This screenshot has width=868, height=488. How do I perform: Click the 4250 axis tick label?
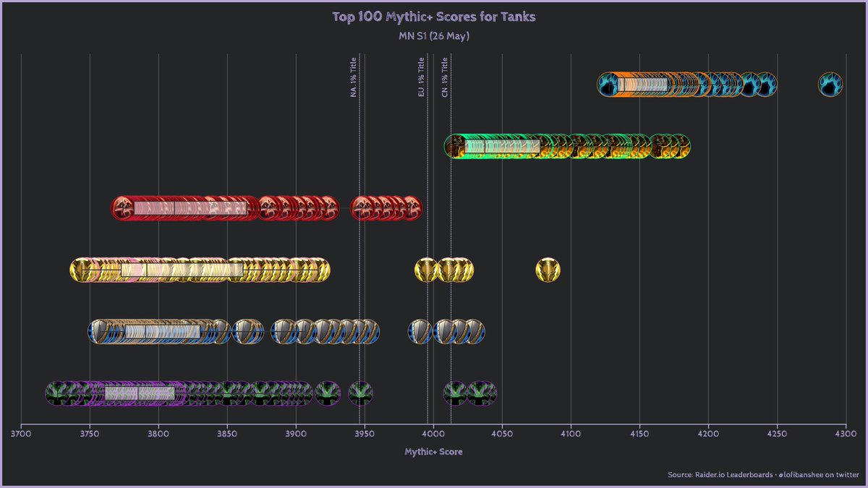click(777, 433)
